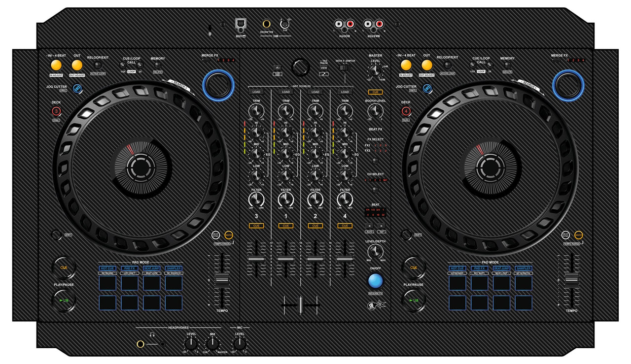The height and width of the screenshot is (364, 631).
Task: Click the left deck round CUE button
Action: 64,267
